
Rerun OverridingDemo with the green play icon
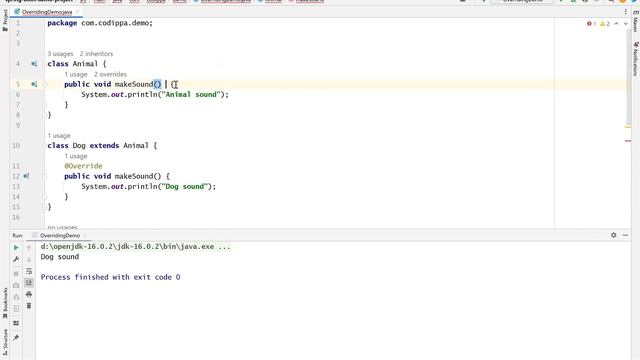(16, 247)
